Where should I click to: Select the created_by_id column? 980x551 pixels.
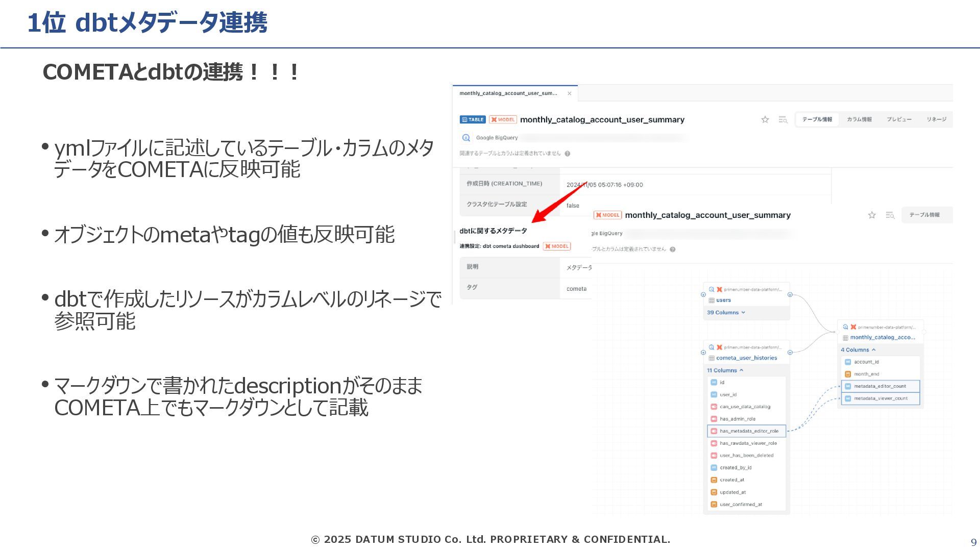747,468
